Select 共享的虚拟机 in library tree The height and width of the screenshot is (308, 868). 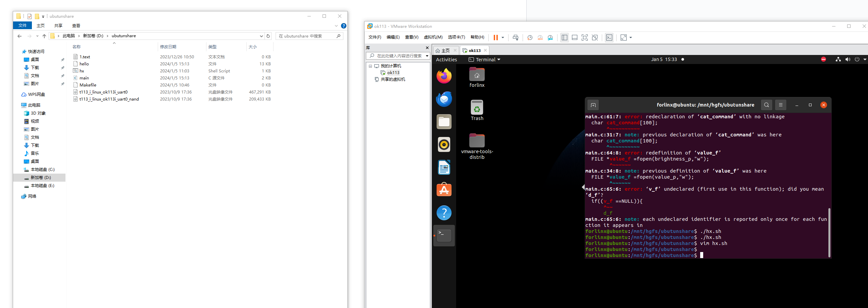[x=390, y=79]
